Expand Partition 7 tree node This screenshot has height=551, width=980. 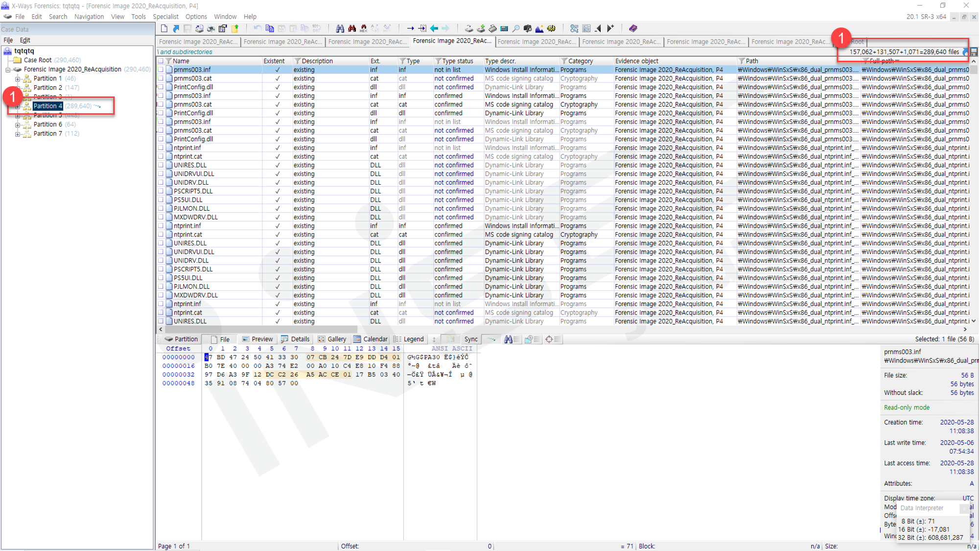point(17,134)
